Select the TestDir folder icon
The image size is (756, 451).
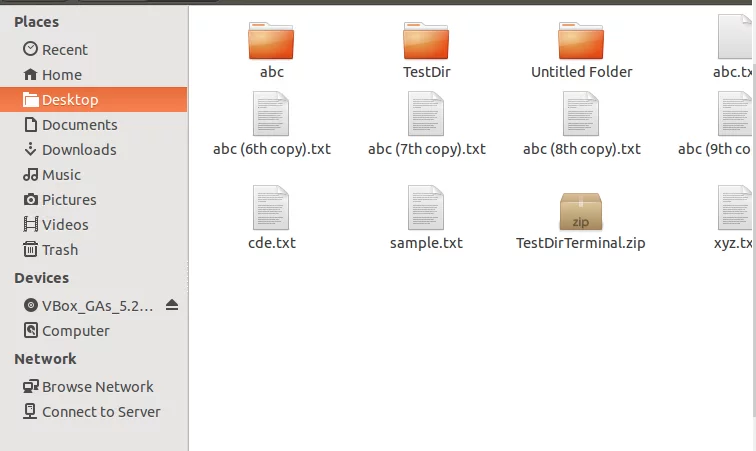427,41
